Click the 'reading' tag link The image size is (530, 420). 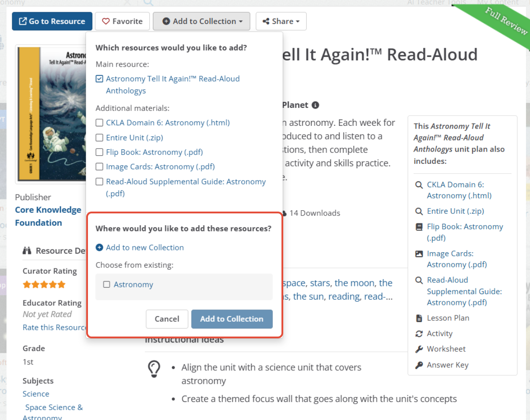(x=344, y=296)
